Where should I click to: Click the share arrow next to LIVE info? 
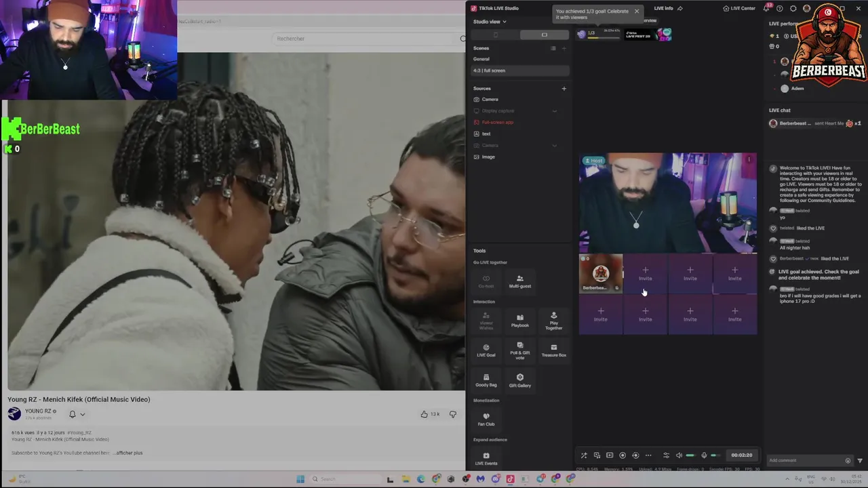680,8
